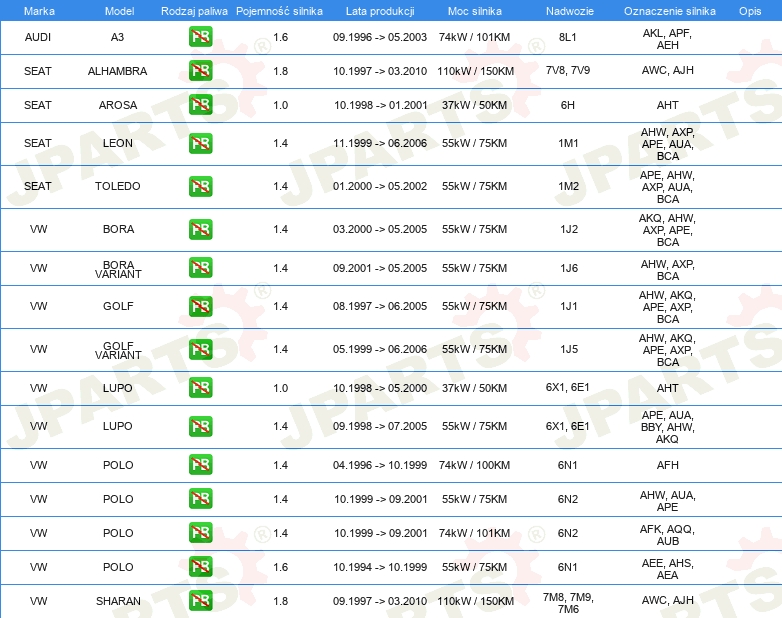
Task: Click the petrol fuel icon in the POLO 6N2 55kW row
Action: [200, 499]
